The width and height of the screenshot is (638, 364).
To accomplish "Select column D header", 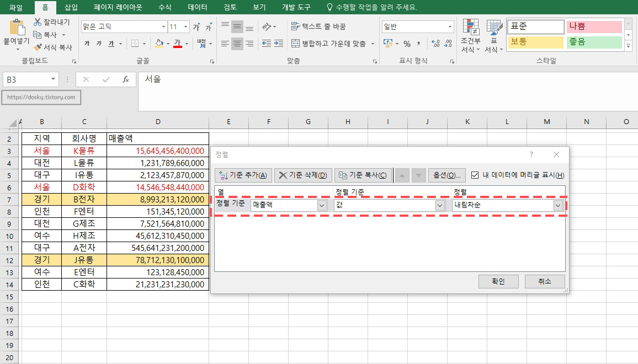I will coord(158,121).
